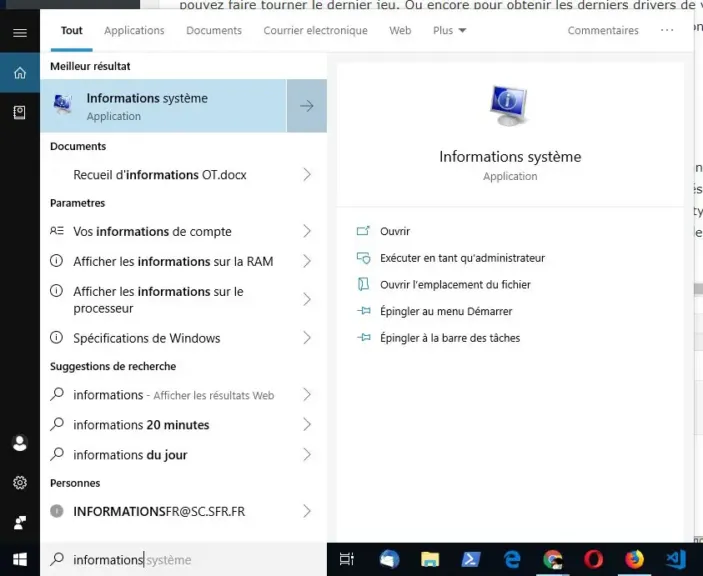Viewport: 703px width, 576px height.
Task: Open the hamburger menu in search sidebar
Action: click(20, 33)
